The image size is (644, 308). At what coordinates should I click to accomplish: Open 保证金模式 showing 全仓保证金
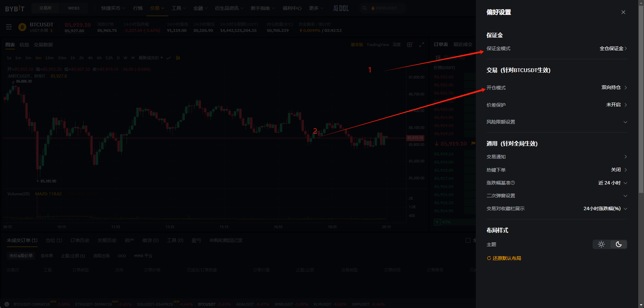[x=613, y=48]
